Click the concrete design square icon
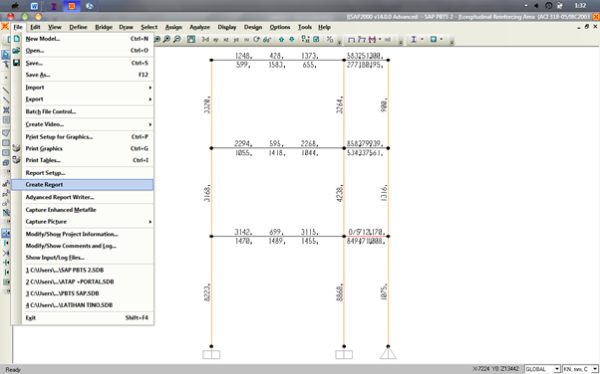This screenshot has height=374, width=600. pyautogui.click(x=434, y=39)
